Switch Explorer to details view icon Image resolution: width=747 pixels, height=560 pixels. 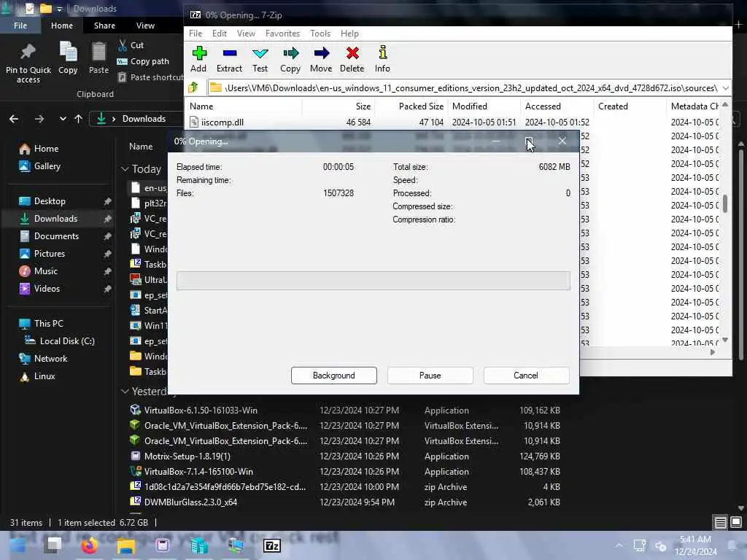click(x=720, y=523)
